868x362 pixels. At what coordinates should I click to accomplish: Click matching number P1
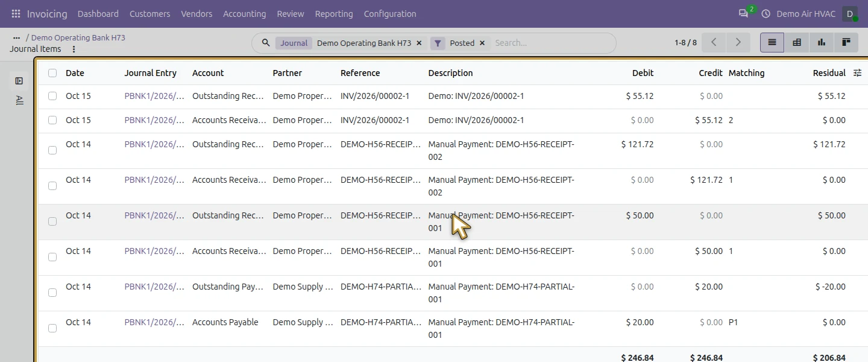pyautogui.click(x=733, y=322)
